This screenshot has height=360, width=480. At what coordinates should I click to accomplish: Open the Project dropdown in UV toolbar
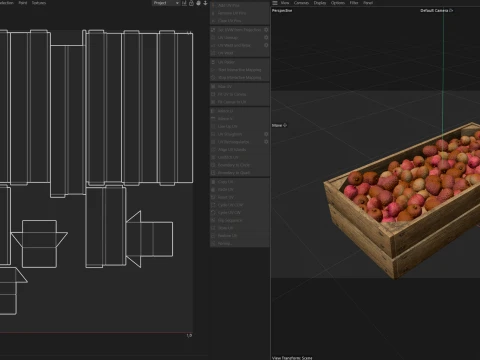click(166, 3)
